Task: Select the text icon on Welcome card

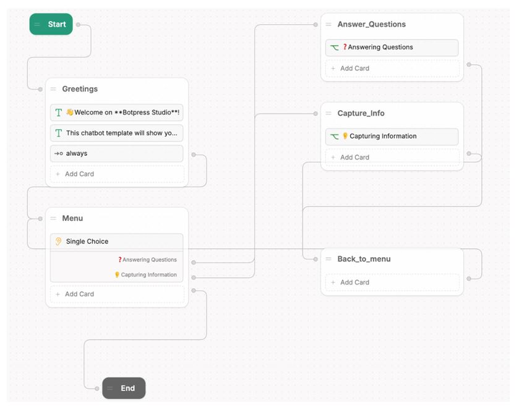Action: [58, 113]
